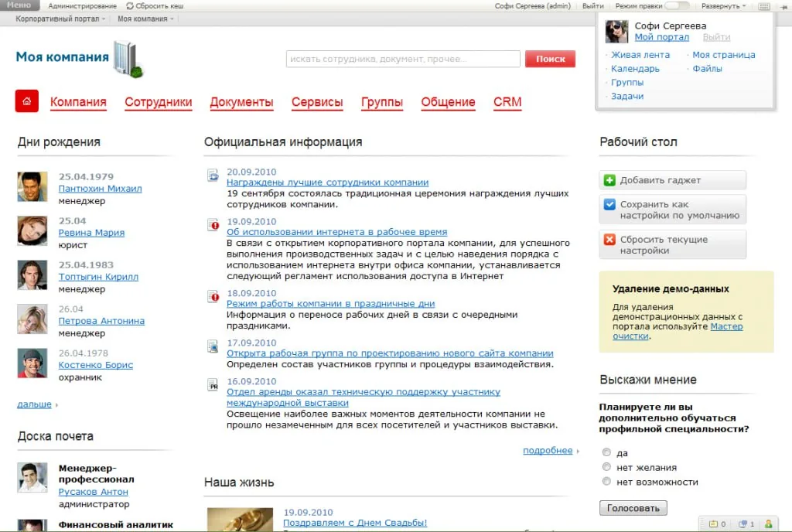Click the red Поиск button
Image resolution: width=792 pixels, height=532 pixels.
click(550, 59)
